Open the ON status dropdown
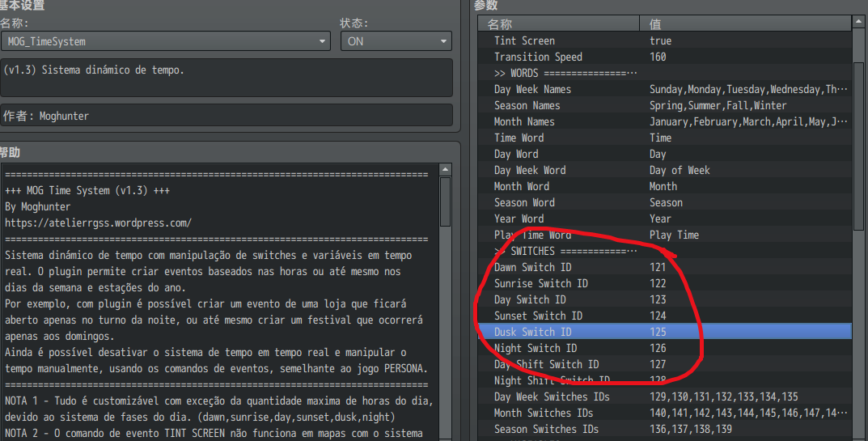The height and width of the screenshot is (441, 868). (396, 41)
